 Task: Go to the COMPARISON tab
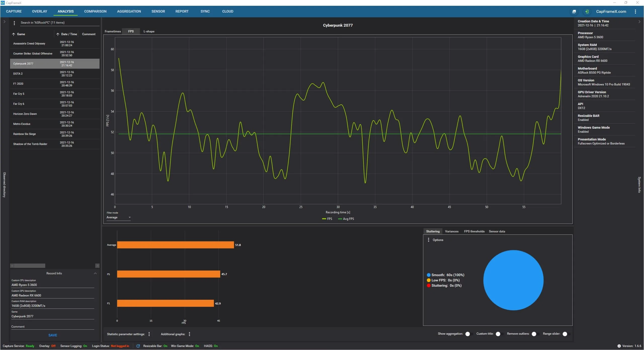pos(95,12)
